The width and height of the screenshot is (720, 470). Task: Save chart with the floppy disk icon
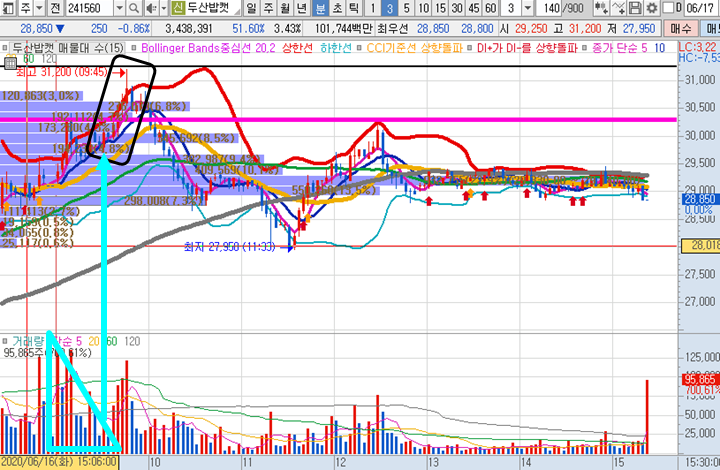(635, 8)
